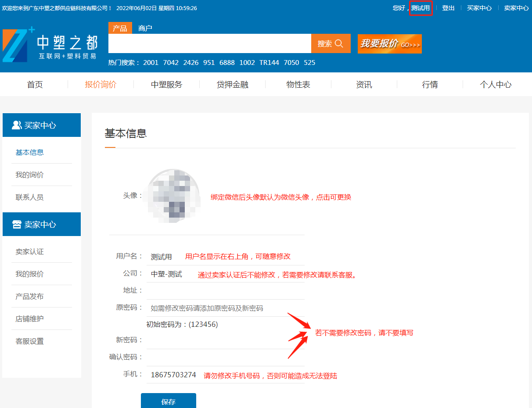This screenshot has height=408, width=532.
Task: Select the 产品 search tab
Action: pyautogui.click(x=120, y=28)
